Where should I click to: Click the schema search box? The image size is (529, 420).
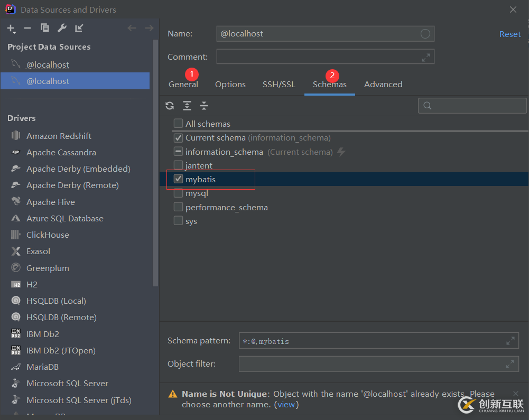coord(472,106)
